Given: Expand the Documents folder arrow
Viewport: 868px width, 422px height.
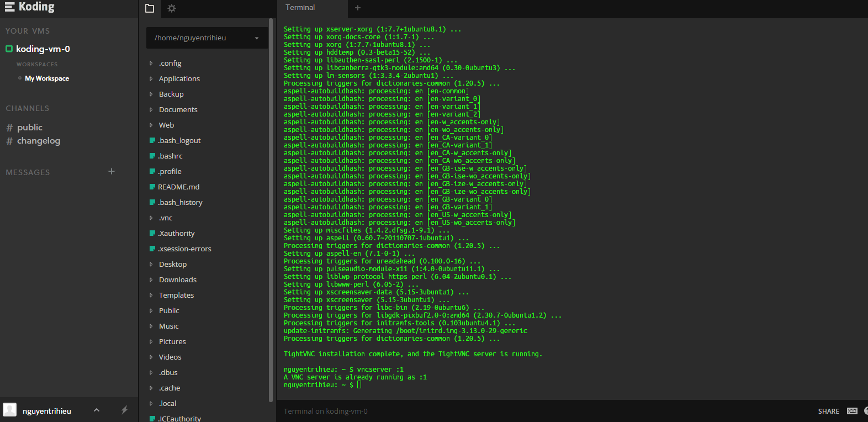Looking at the screenshot, I should click(151, 110).
